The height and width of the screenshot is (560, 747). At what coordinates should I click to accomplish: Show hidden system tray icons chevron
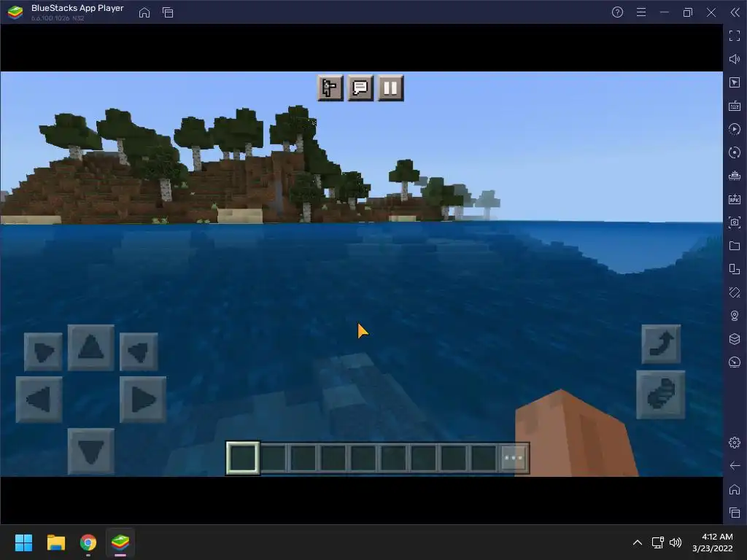coord(638,542)
